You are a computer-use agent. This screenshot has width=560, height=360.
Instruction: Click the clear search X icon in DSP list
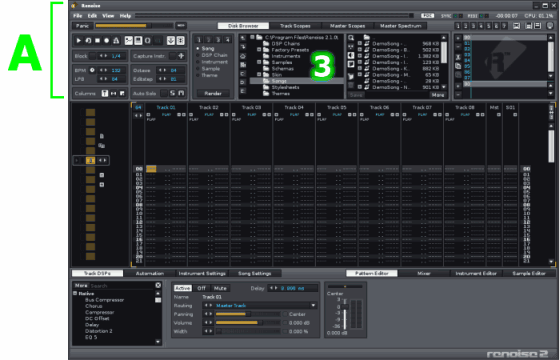click(x=158, y=285)
